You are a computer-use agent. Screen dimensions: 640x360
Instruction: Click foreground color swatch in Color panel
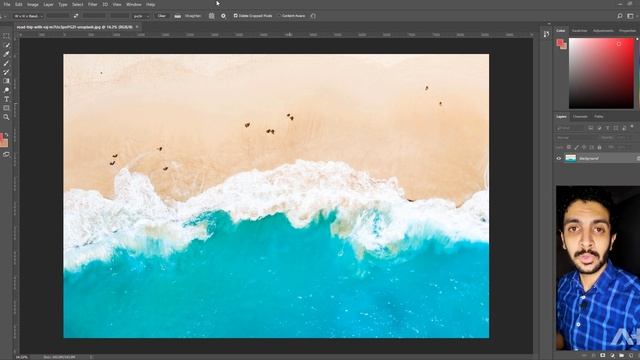coord(560,42)
